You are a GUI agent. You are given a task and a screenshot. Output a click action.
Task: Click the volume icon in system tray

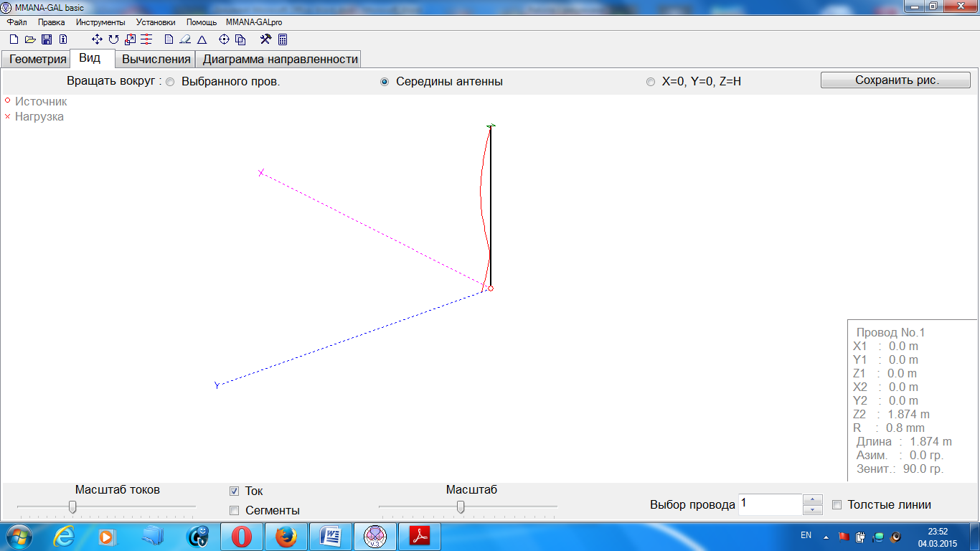[x=895, y=536]
